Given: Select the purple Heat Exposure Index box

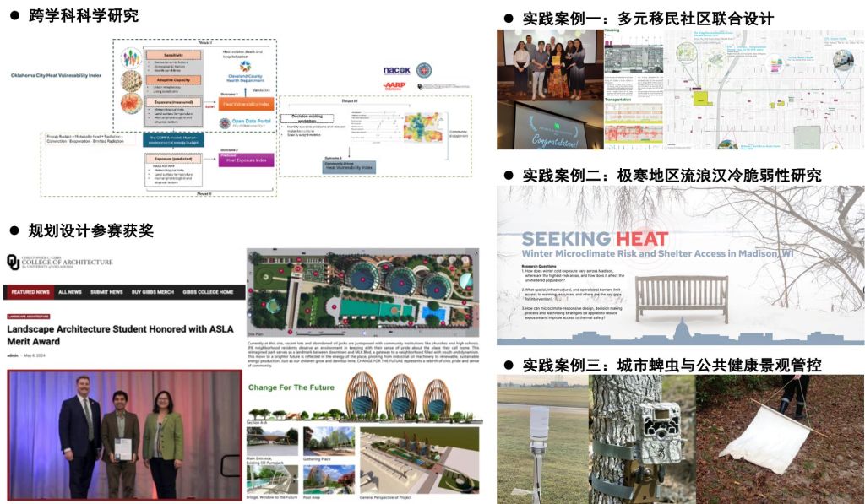Looking at the screenshot, I should [246, 160].
